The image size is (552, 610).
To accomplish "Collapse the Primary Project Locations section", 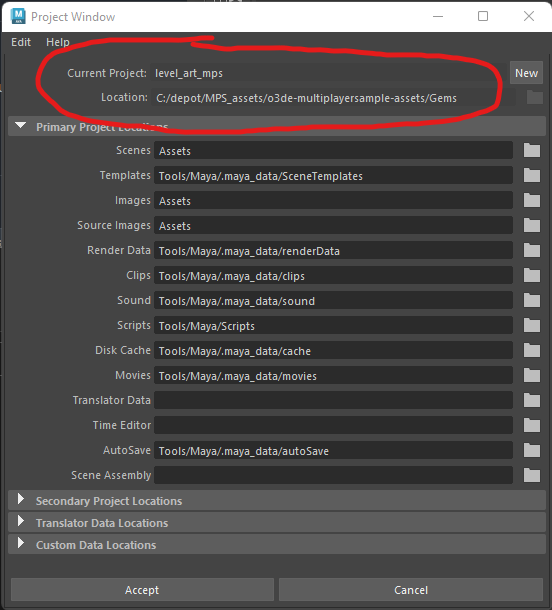I will (x=20, y=126).
